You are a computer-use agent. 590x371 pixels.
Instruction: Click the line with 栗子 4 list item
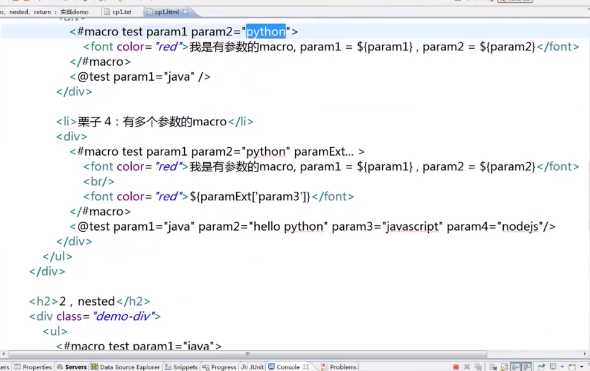click(155, 122)
